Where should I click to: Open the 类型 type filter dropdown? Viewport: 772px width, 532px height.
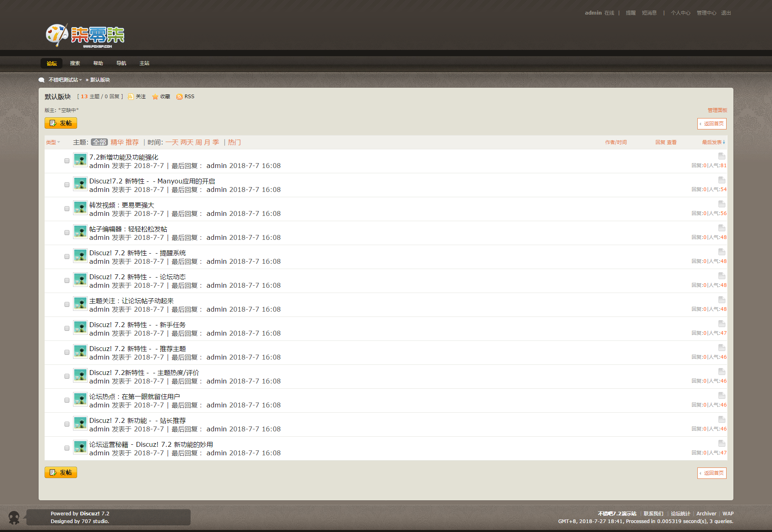coord(53,142)
